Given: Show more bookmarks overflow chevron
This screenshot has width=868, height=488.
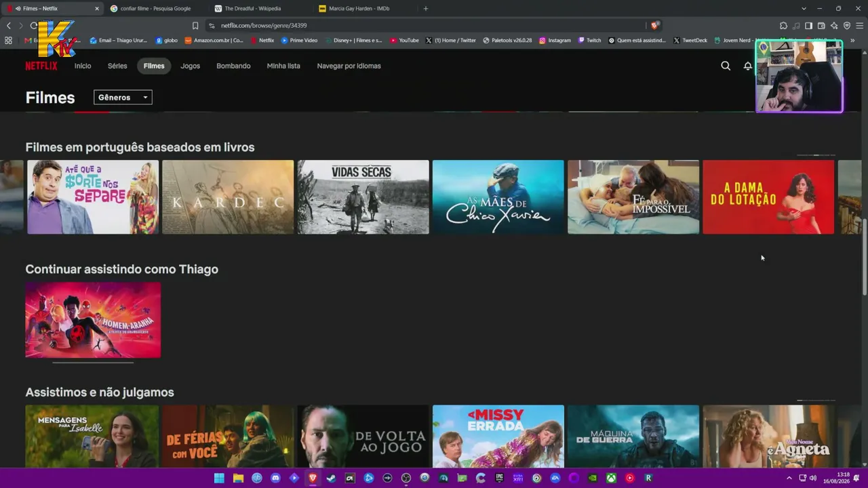Looking at the screenshot, I should [852, 41].
